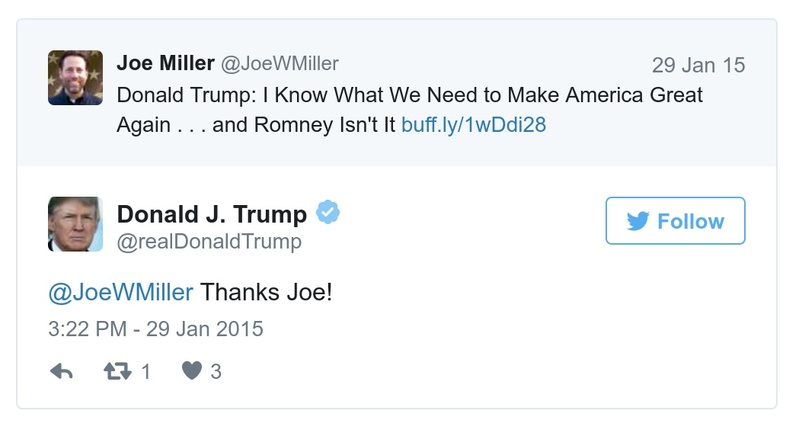Open the 29 Jan 15 date link
This screenshot has height=433, width=799.
coord(698,66)
